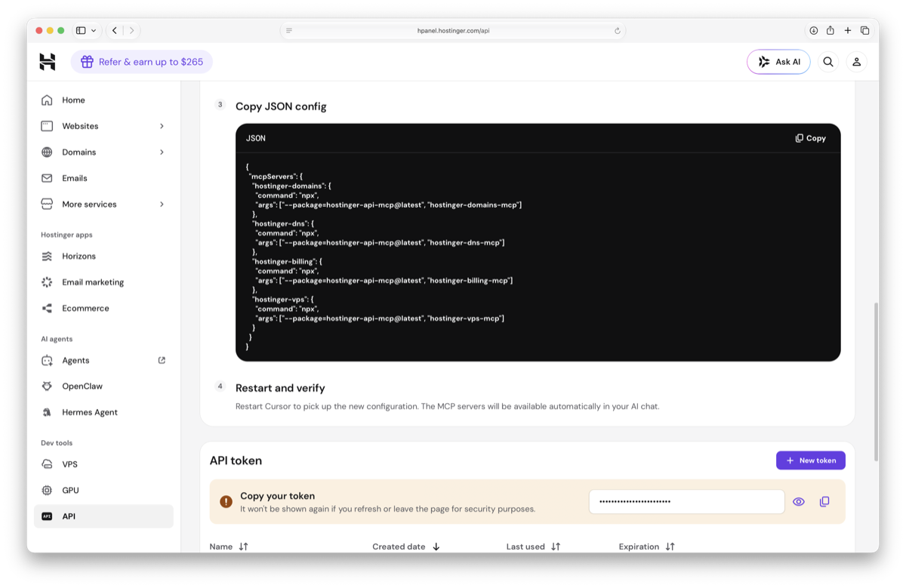
Task: Select API in the sidebar
Action: (x=103, y=516)
